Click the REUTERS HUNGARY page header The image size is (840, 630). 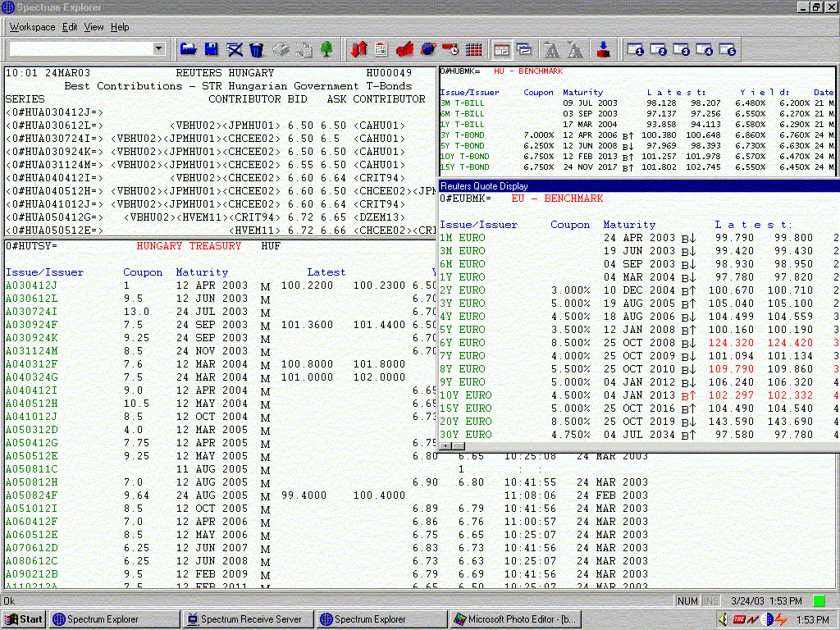[x=225, y=73]
